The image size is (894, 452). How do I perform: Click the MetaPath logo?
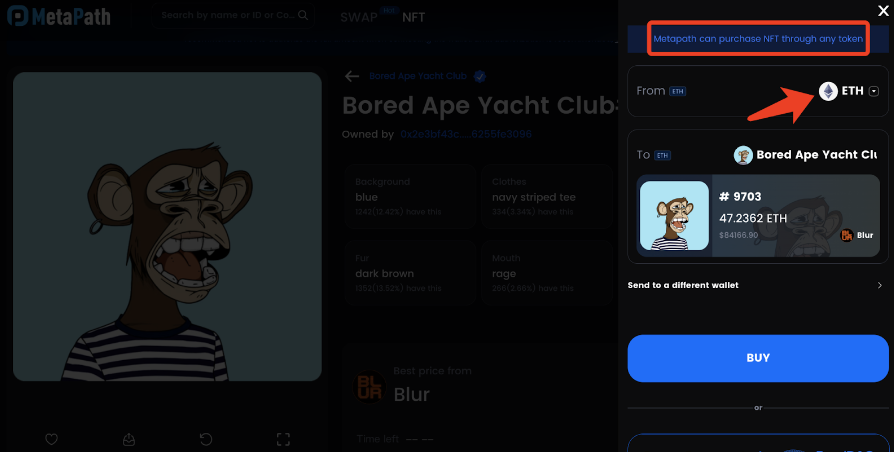(x=58, y=17)
